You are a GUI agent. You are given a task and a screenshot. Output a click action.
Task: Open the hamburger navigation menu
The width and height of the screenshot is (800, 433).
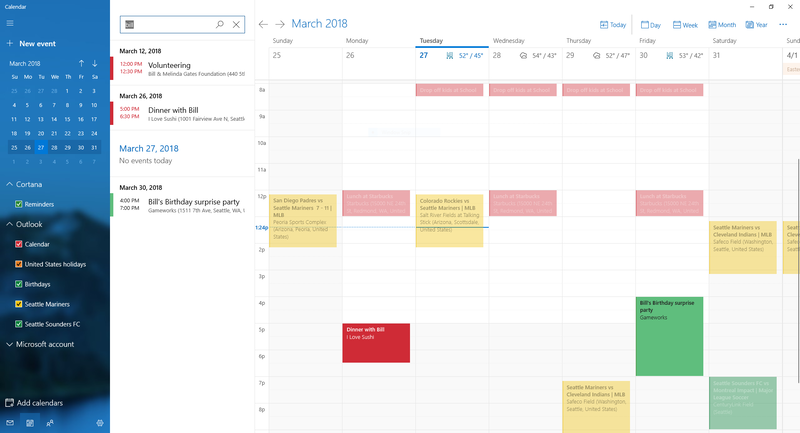(10, 23)
